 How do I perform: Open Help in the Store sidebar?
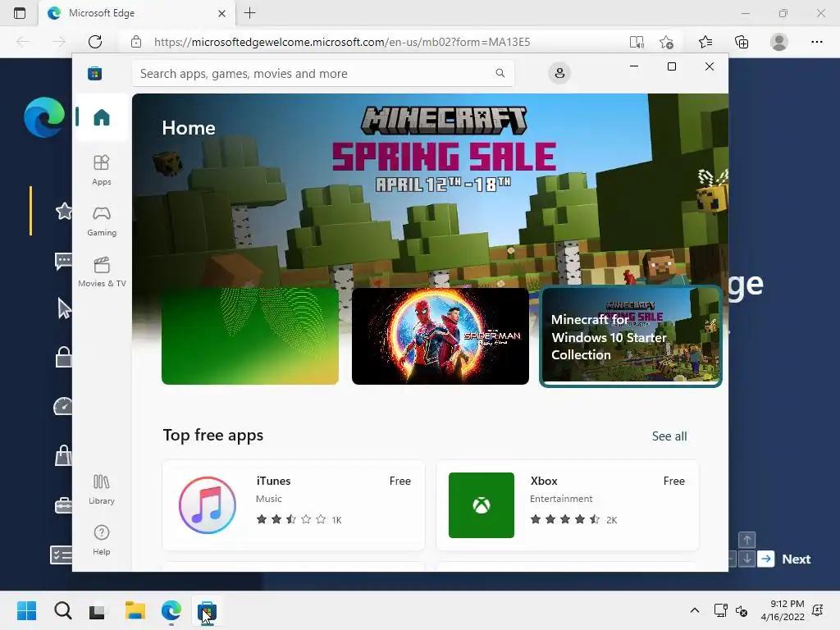pyautogui.click(x=101, y=540)
